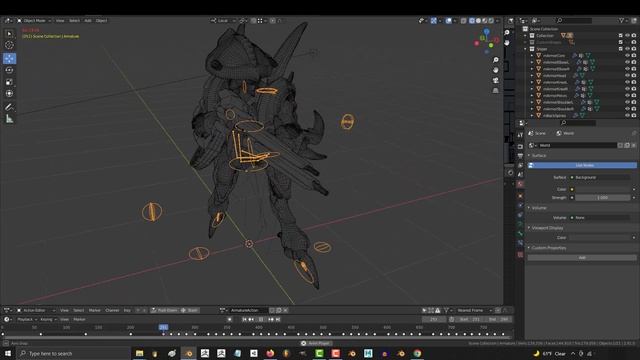Collapse the Custom Properties panel
Screen dimensions: 640x360
(x=548, y=248)
